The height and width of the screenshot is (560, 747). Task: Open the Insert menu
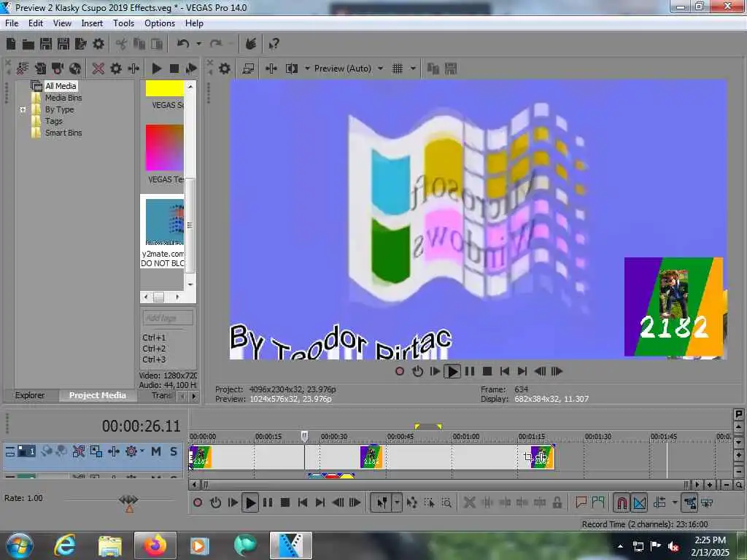(x=92, y=23)
